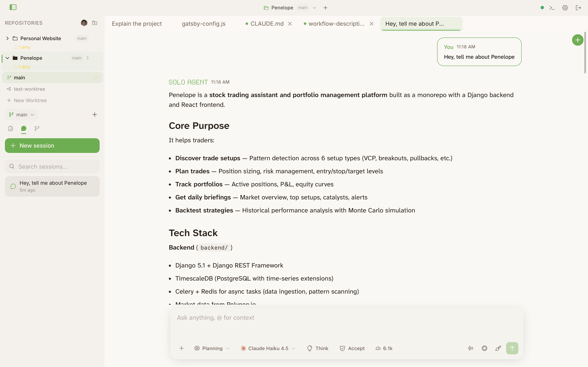Click the green send arrow button
This screenshot has width=588, height=367.
512,348
